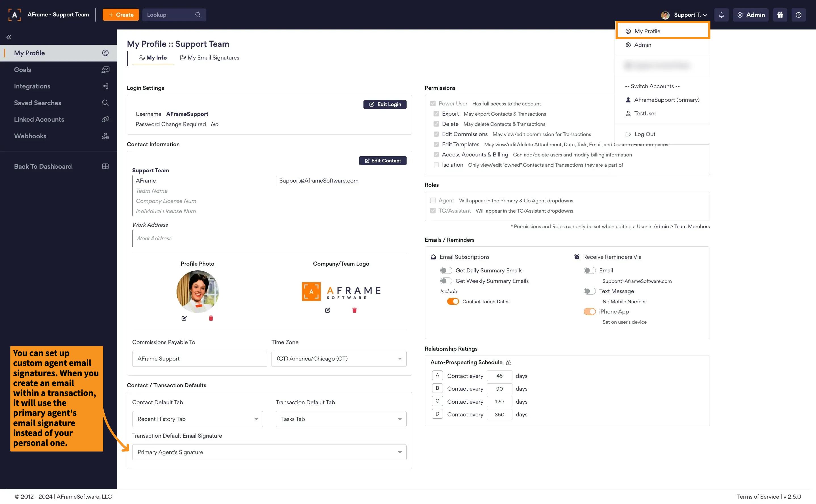Click rating A contact days field
The height and width of the screenshot is (504, 816).
[x=499, y=376]
